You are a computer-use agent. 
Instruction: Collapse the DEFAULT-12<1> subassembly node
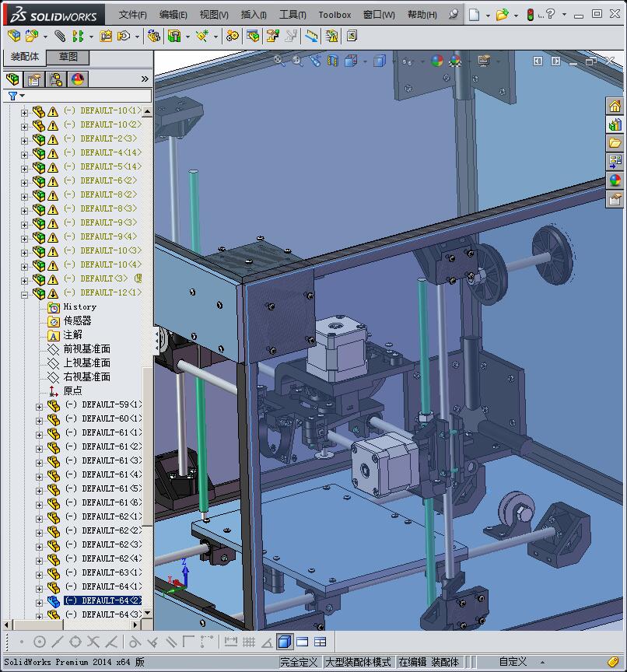click(24, 295)
